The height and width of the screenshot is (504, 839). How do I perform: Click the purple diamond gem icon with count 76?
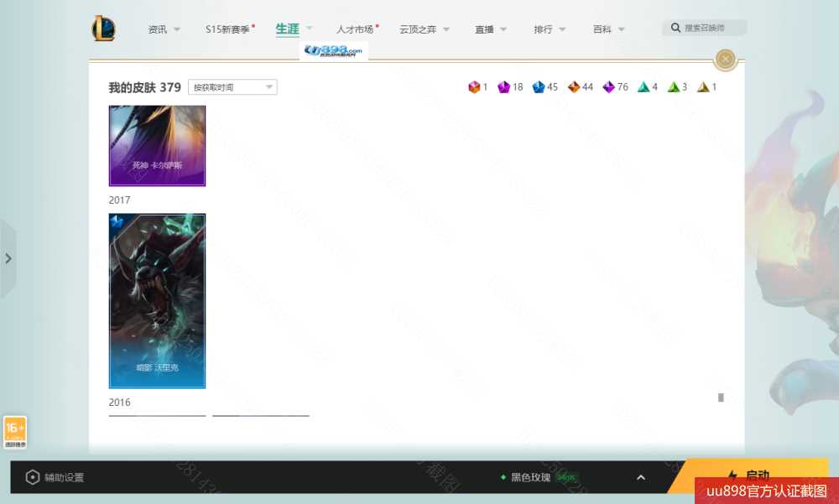click(x=608, y=86)
